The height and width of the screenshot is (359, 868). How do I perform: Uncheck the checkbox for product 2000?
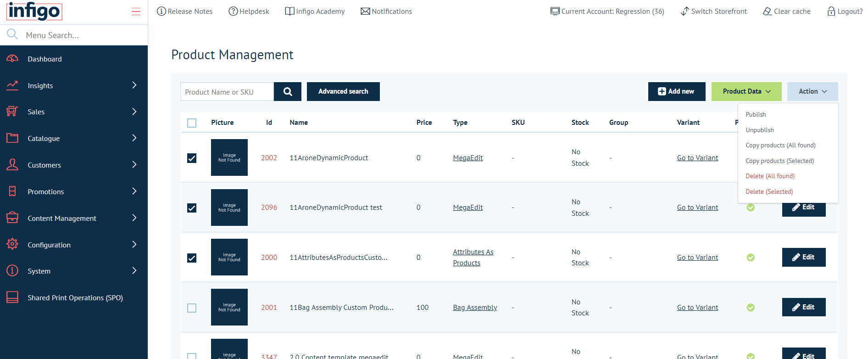point(192,258)
